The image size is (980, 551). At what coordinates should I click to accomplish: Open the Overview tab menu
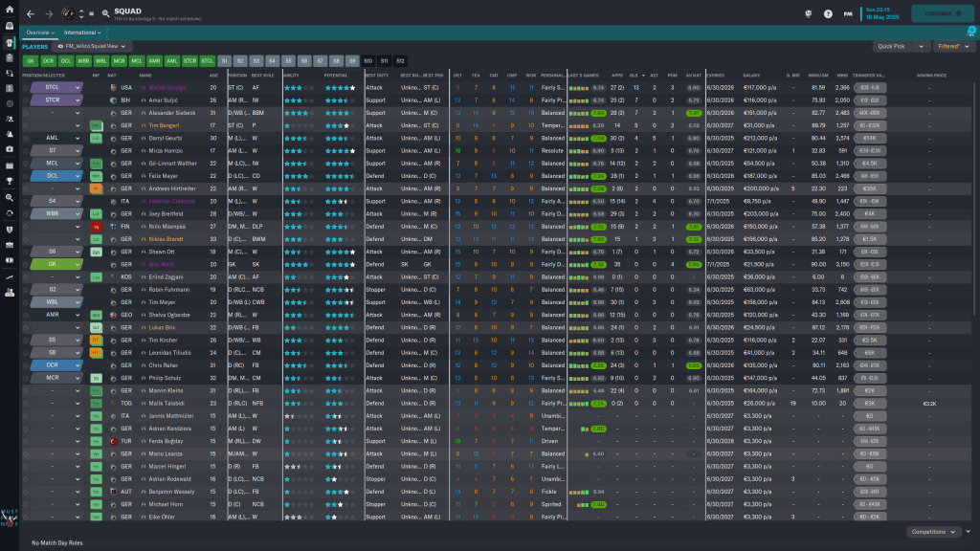(41, 33)
